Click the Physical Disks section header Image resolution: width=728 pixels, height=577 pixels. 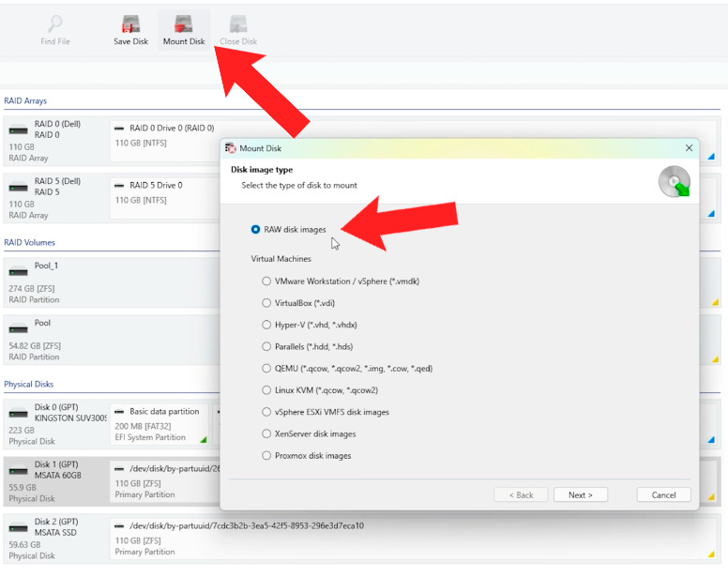[29, 384]
